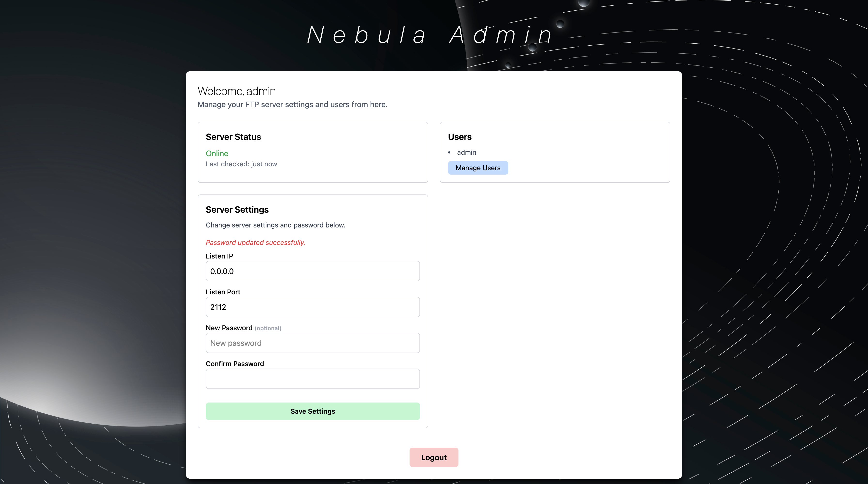Viewport: 868px width, 484px height.
Task: Click the Password updated successfully message
Action: point(255,242)
